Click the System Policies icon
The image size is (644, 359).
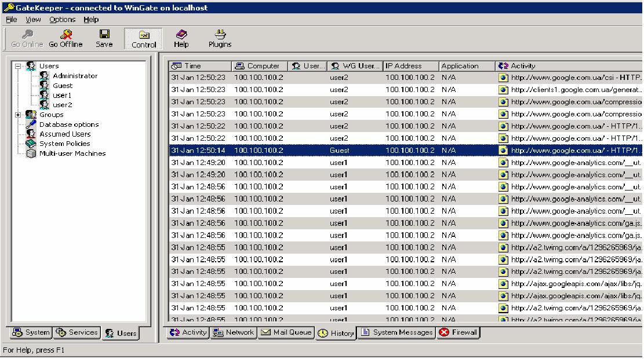[x=31, y=143]
